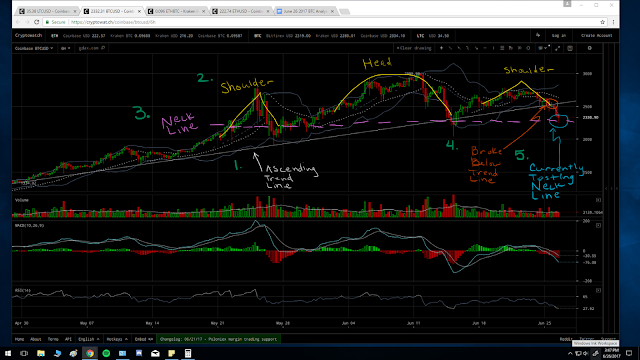The height and width of the screenshot is (360, 640).
Task: Open the Calculator app in taskbar
Action: pyautogui.click(x=188, y=353)
